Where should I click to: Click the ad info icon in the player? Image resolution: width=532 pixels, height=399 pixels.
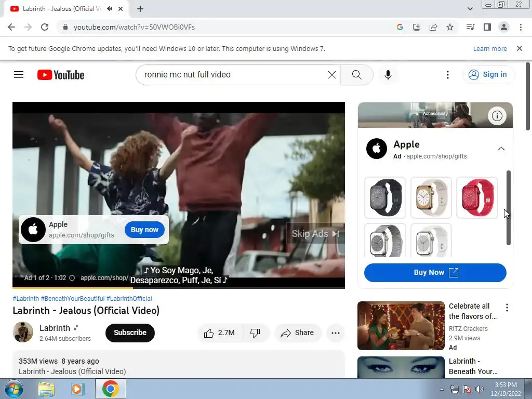point(72,278)
